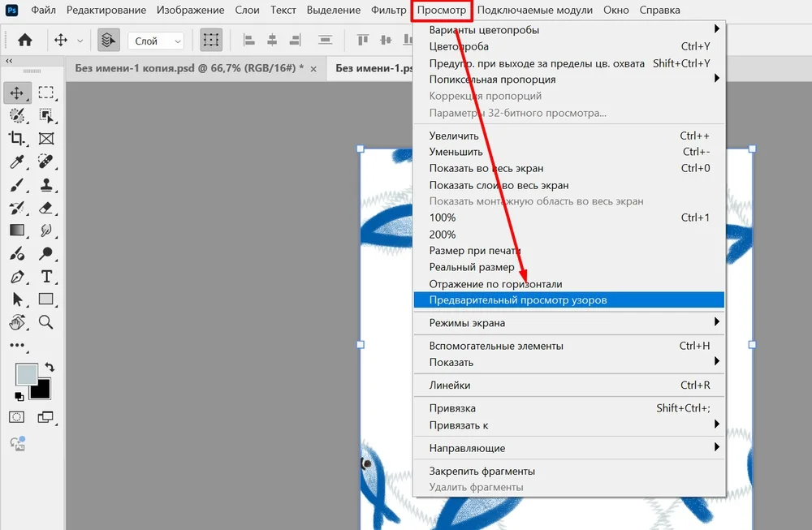Open the Фильтр menu
This screenshot has height=530, width=812.
click(388, 11)
